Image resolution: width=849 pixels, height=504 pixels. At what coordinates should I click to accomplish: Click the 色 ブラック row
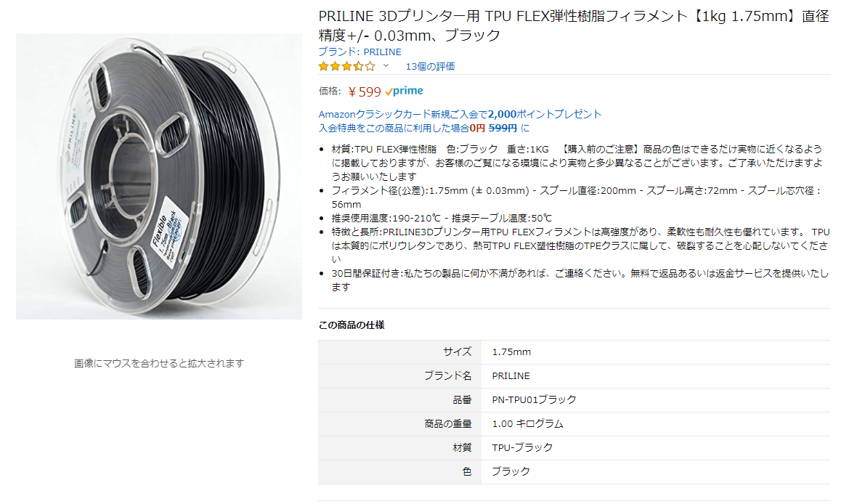tap(574, 471)
